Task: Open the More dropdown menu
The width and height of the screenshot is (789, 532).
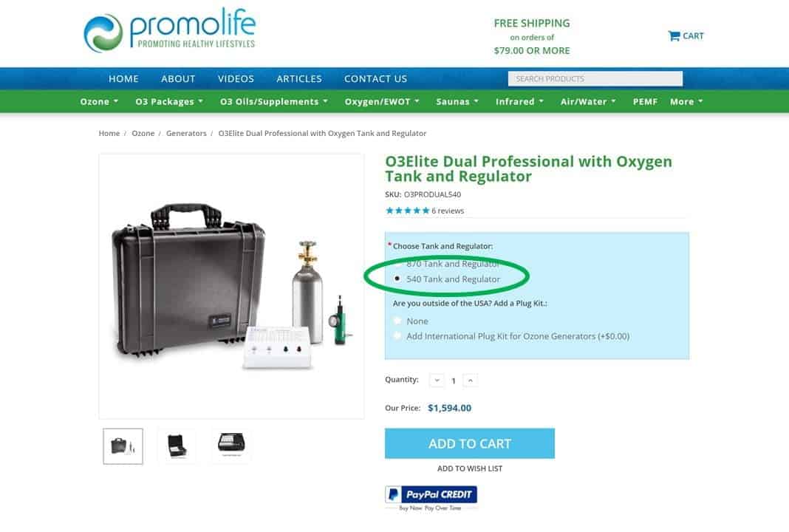Action: click(x=686, y=102)
